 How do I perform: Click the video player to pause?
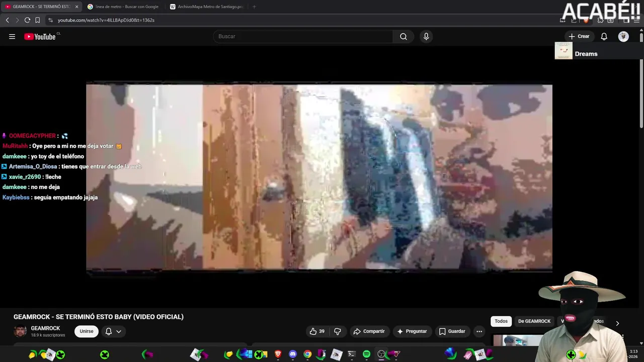pos(319,177)
